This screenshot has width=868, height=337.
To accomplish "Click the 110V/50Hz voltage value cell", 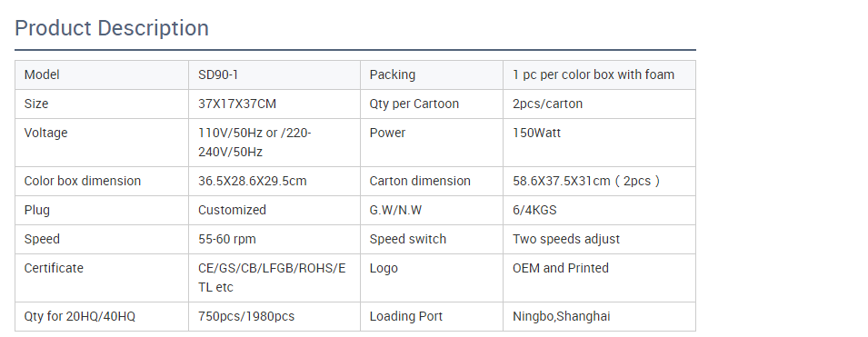I will point(274,143).
